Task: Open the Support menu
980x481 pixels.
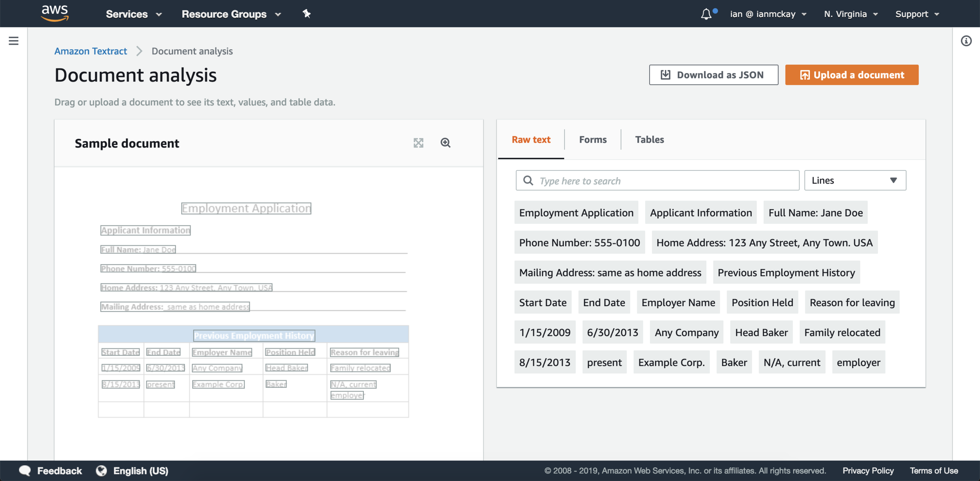Action: (x=917, y=14)
